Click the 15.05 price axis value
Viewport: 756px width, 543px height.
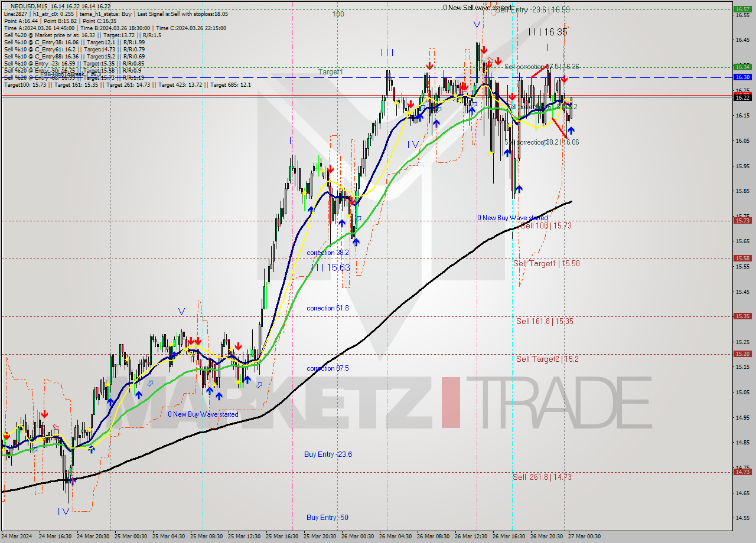(742, 392)
